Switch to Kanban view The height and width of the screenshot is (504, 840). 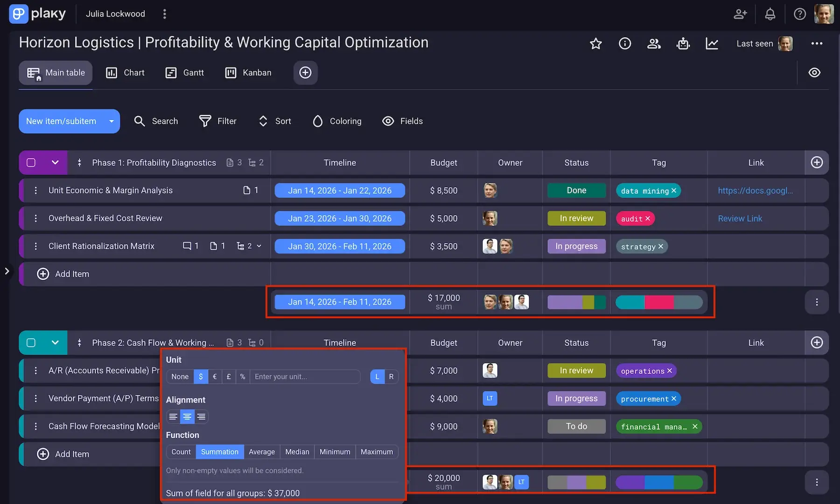coord(248,73)
